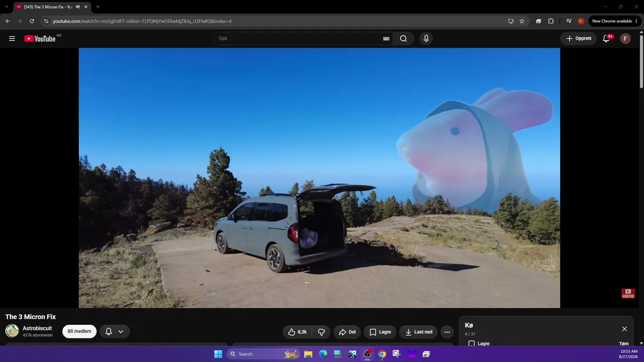Open the Astrobiscuit channel avatar
The height and width of the screenshot is (362, 644).
click(x=12, y=331)
